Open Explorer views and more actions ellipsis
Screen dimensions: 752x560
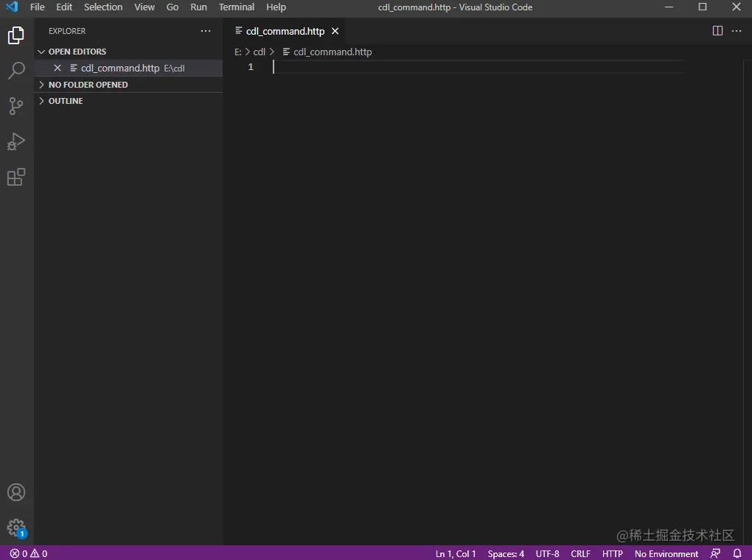pyautogui.click(x=205, y=31)
